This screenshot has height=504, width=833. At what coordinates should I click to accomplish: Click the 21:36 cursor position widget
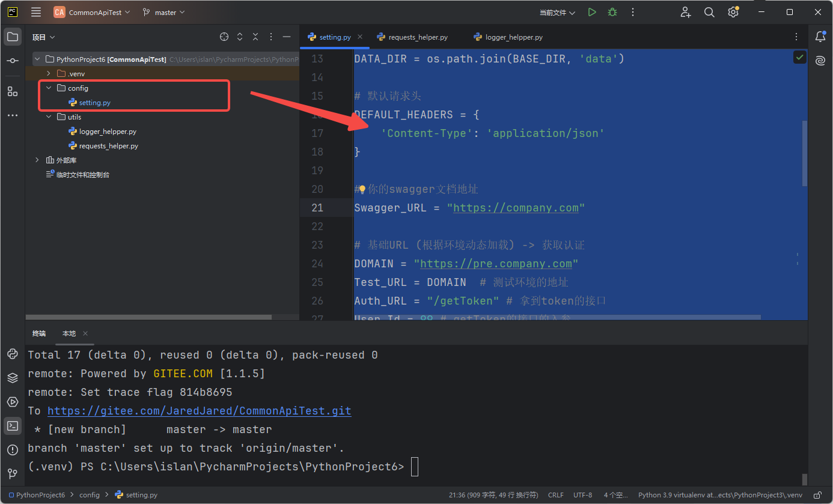[x=493, y=495]
